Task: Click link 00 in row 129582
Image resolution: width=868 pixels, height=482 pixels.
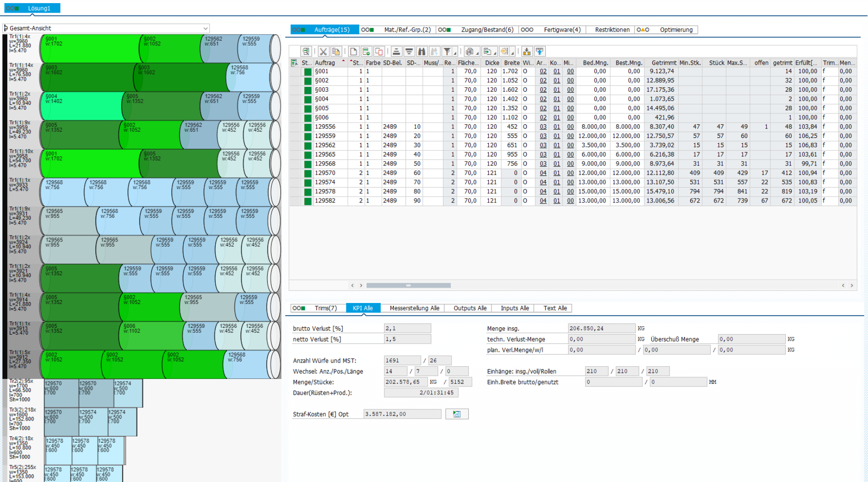Action: coord(570,201)
